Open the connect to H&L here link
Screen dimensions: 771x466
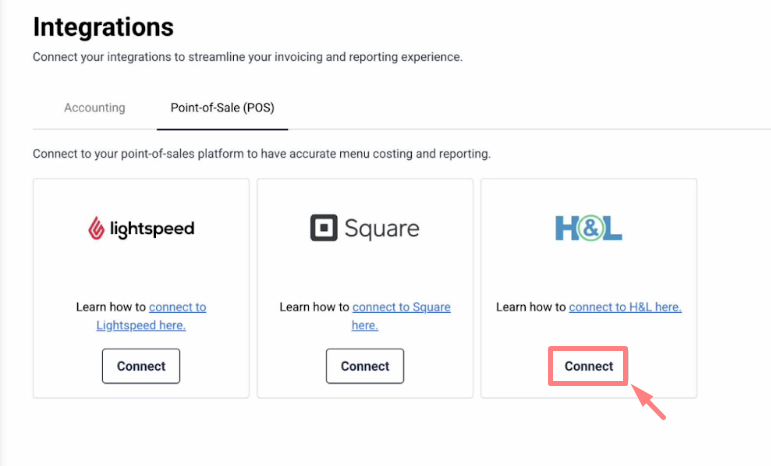coord(625,307)
